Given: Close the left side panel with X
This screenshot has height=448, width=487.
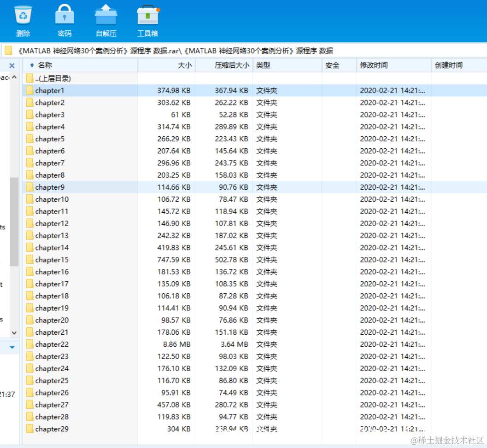Looking at the screenshot, I should pyautogui.click(x=12, y=65).
